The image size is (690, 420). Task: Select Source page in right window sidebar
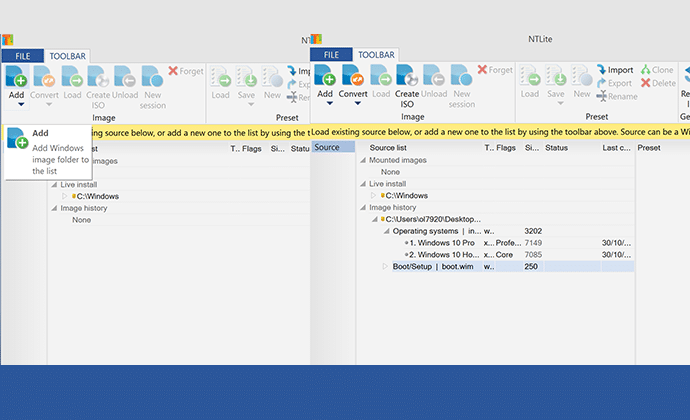(334, 147)
